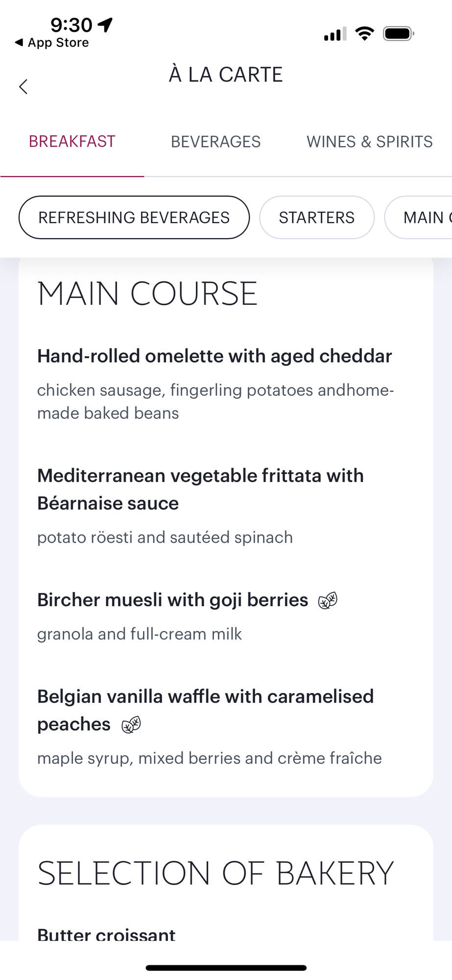Tap the partially visible Main chip
Screen dimensions: 452x980
[x=419, y=218]
